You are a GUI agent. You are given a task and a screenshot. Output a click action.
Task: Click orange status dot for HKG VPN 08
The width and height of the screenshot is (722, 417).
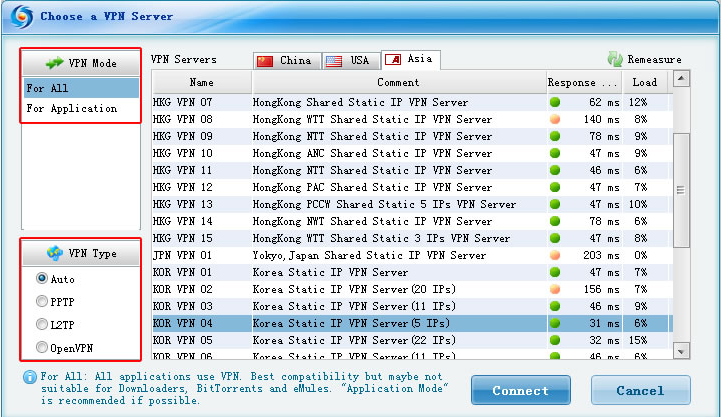(555, 119)
